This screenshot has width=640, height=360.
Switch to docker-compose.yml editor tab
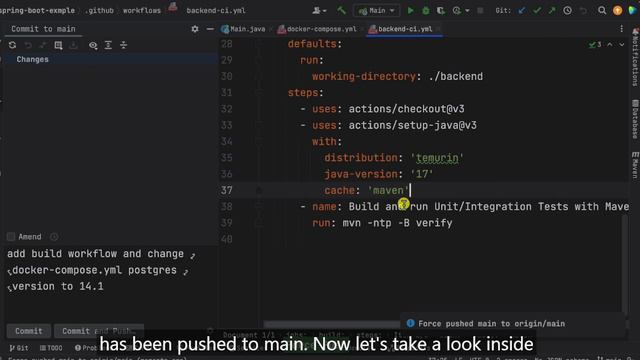tap(317, 29)
